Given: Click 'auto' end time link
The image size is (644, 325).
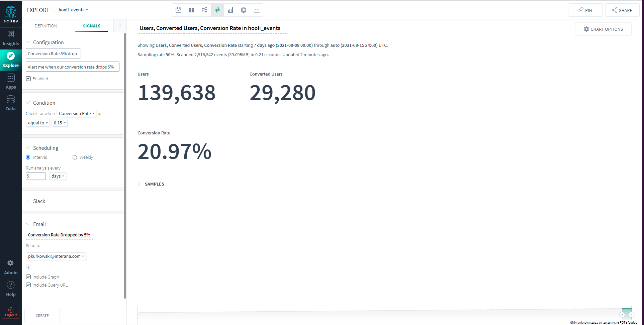Looking at the screenshot, I should point(335,45).
